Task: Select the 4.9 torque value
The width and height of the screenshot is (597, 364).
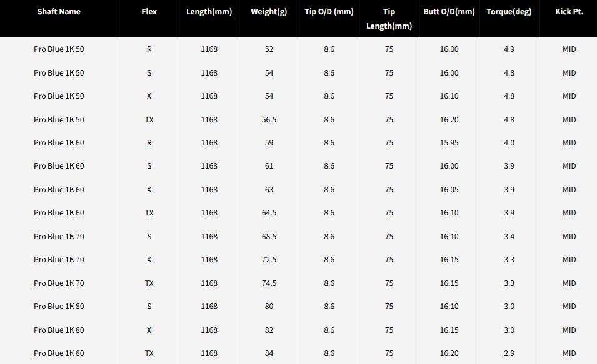Action: click(509, 49)
